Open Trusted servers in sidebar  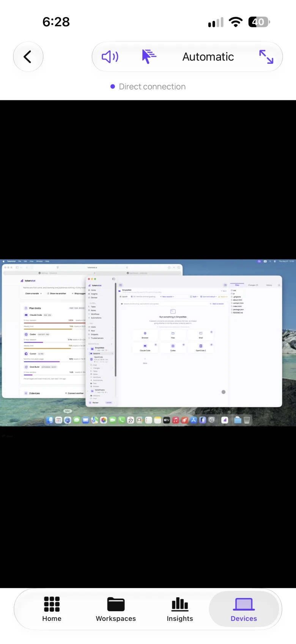[x=96, y=338]
